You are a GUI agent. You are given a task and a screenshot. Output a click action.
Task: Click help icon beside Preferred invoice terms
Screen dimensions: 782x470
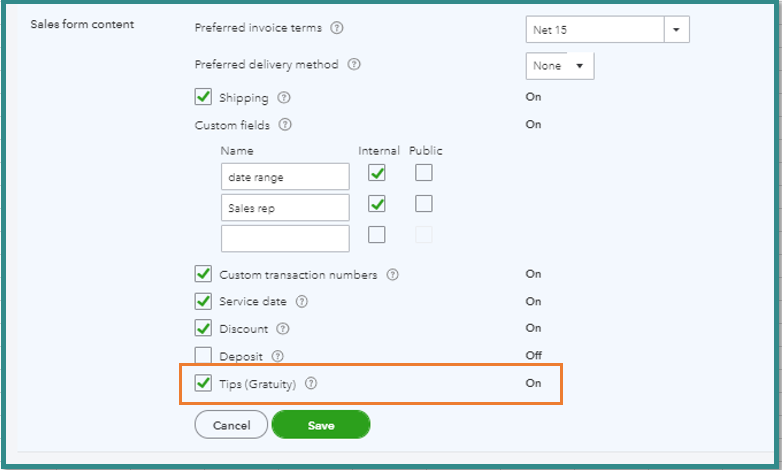(335, 29)
